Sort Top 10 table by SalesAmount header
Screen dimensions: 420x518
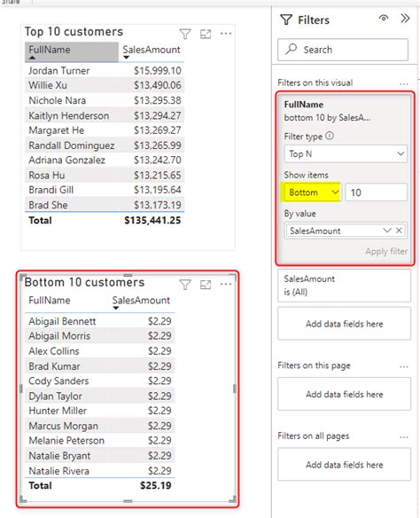(152, 51)
